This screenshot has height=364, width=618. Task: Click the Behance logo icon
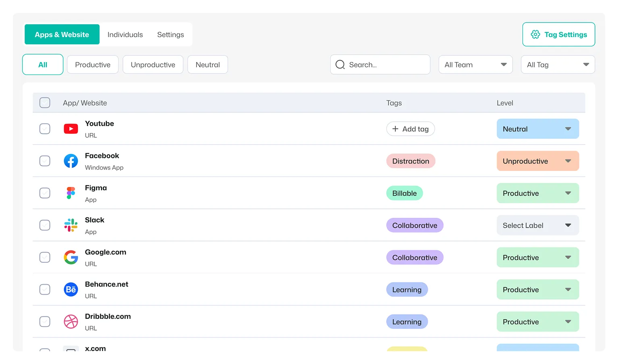tap(71, 289)
